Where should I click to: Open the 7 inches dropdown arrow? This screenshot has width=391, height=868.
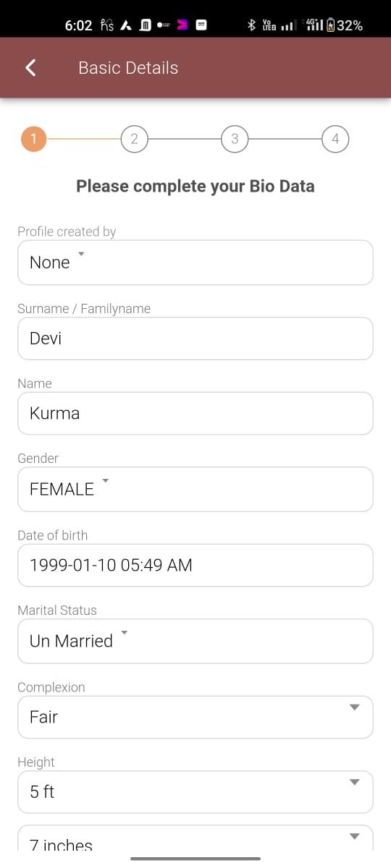[354, 836]
